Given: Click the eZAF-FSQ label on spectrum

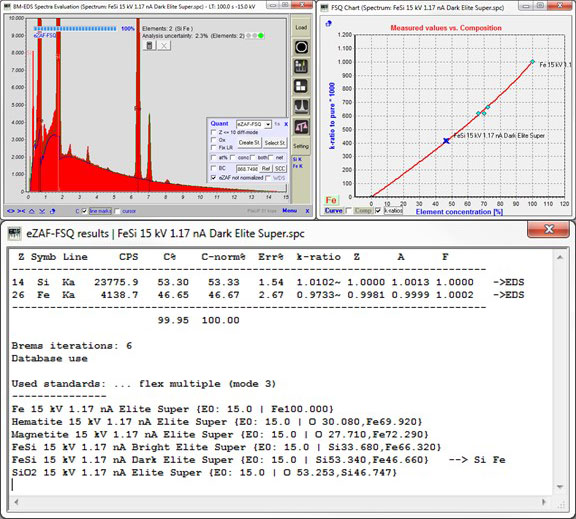Looking at the screenshot, I should [45, 36].
